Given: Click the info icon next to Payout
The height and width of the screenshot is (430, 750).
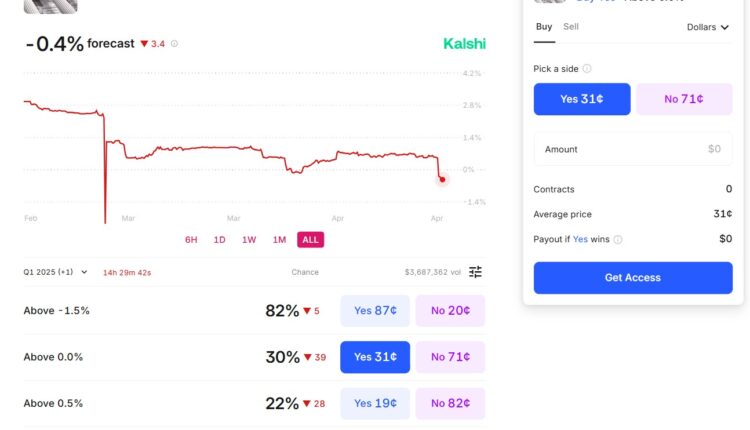Looking at the screenshot, I should pyautogui.click(x=618, y=240).
